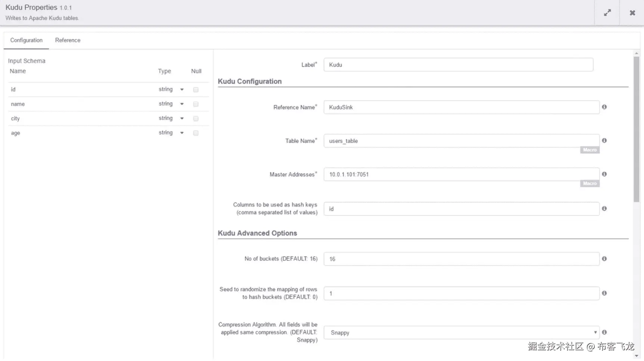Image resolution: width=644 pixels, height=361 pixels.
Task: Click the Macro button under Master Addresses
Action: [590, 184]
